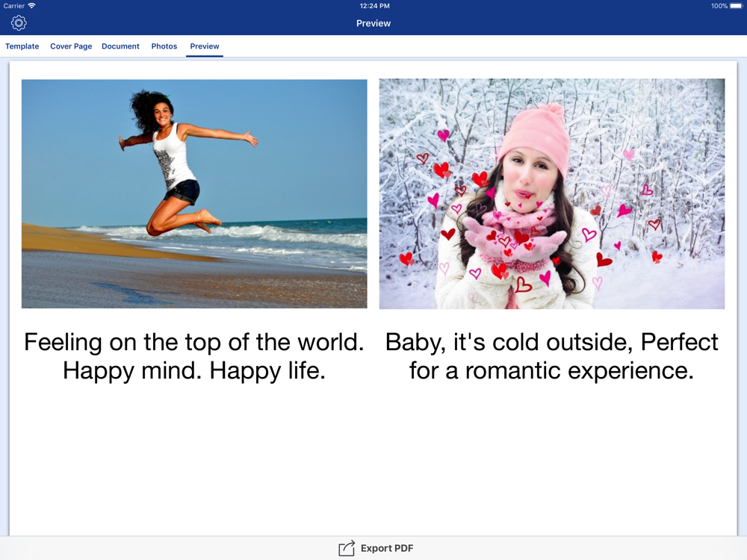This screenshot has width=747, height=560.
Task: Tap caption "Feeling on the top of the world."
Action: click(x=194, y=342)
